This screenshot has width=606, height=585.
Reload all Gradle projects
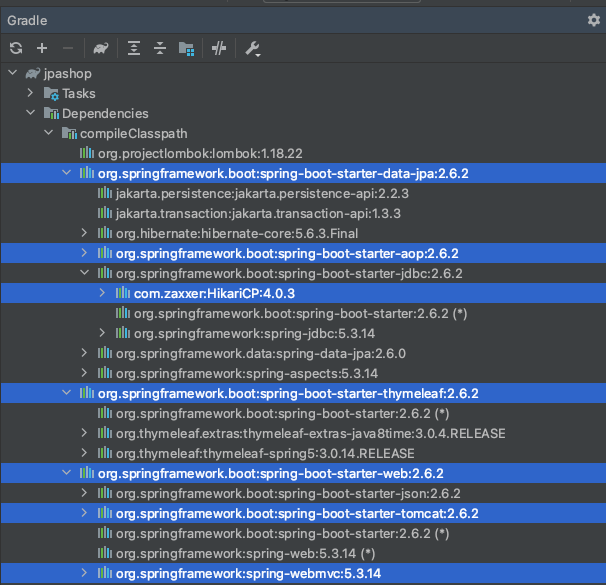[x=16, y=48]
